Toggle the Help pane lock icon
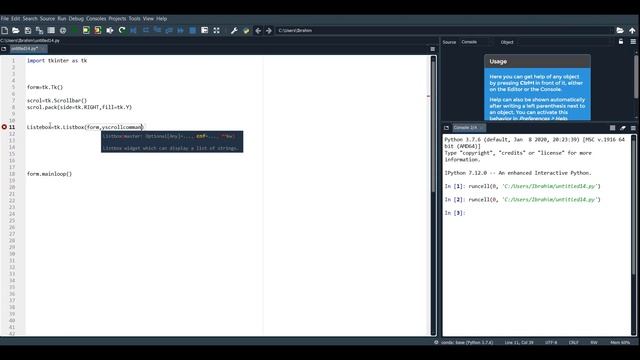This screenshot has height=360, width=640. click(x=621, y=42)
